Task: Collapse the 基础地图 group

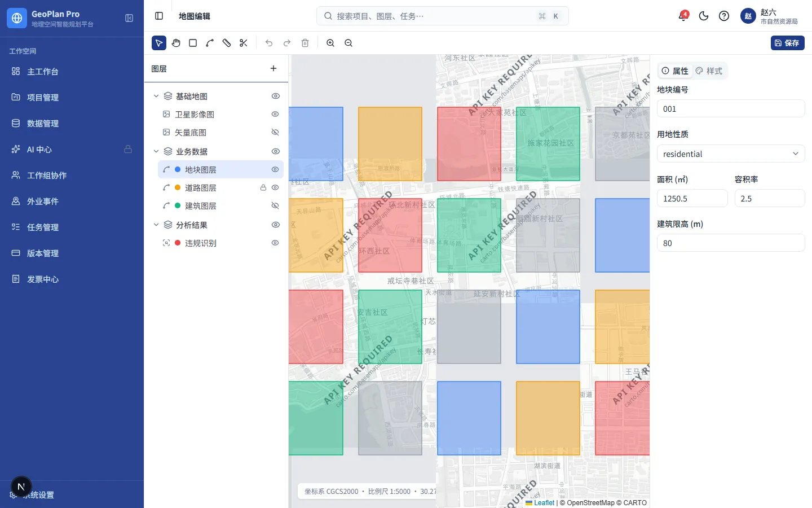Action: pyautogui.click(x=156, y=97)
